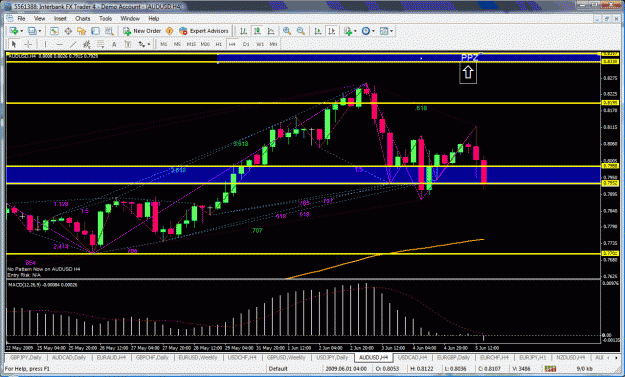
Task: Open the Insert menu
Action: coord(60,19)
